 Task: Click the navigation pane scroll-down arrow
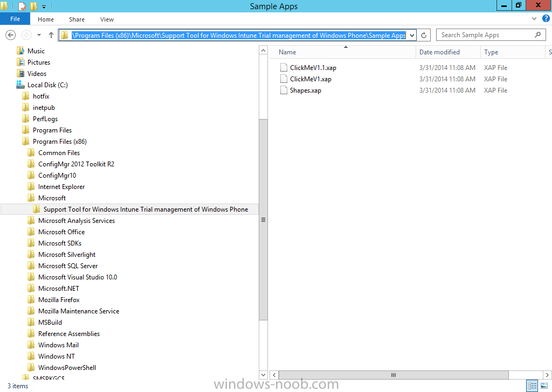[263, 375]
